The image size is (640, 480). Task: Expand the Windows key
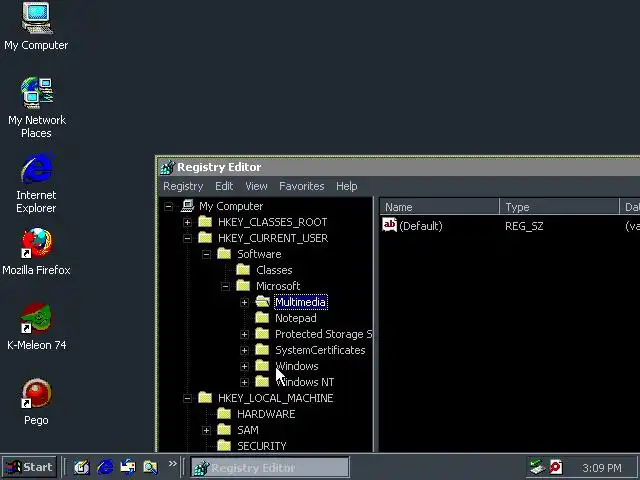(x=244, y=366)
